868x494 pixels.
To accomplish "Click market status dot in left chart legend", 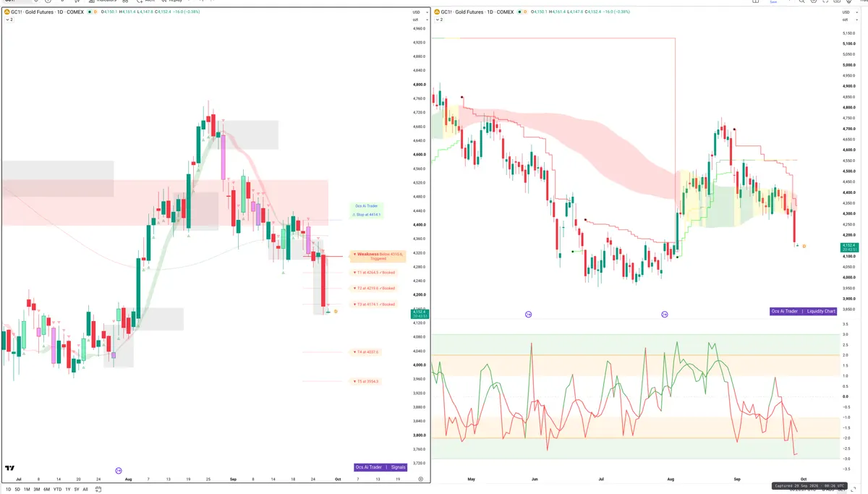I will 90,12.
